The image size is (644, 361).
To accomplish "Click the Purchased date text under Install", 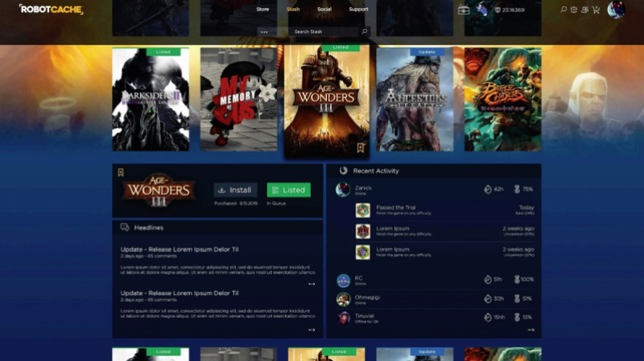I will pyautogui.click(x=236, y=203).
